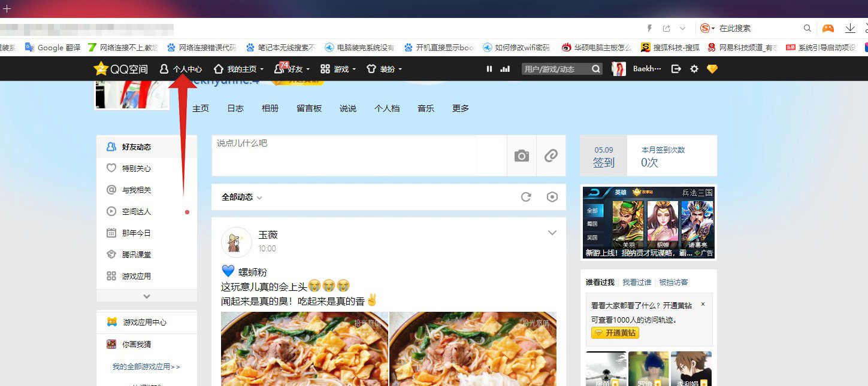Click the camera icon to add photo
This screenshot has width=868, height=386.
tap(522, 156)
